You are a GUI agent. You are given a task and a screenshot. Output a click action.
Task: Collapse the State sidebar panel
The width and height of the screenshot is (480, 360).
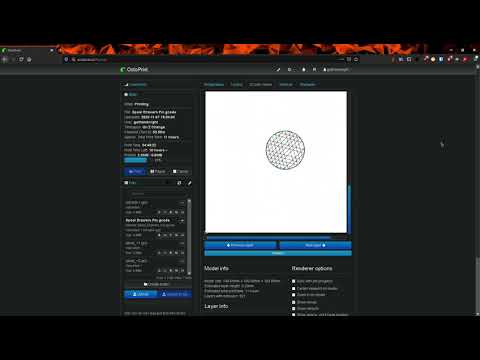131,95
